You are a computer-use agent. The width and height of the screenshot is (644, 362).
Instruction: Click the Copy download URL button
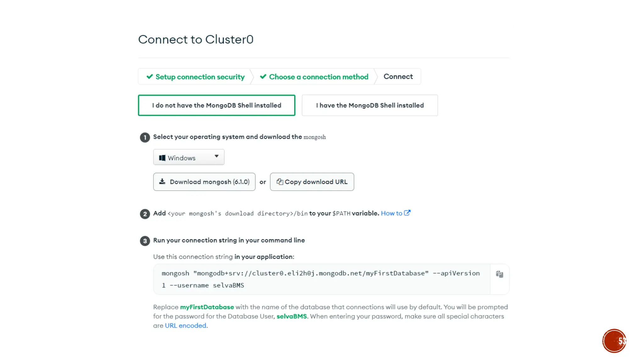pos(312,182)
